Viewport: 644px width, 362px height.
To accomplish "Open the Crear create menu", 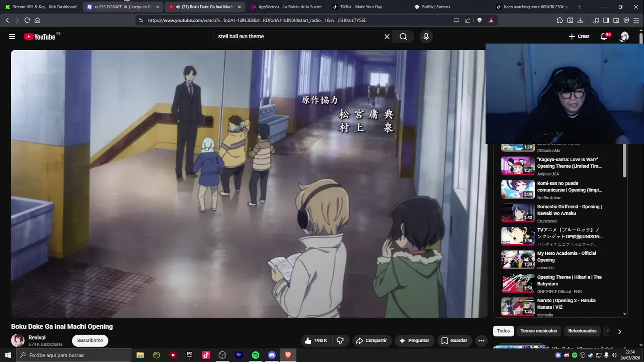I will point(579,36).
